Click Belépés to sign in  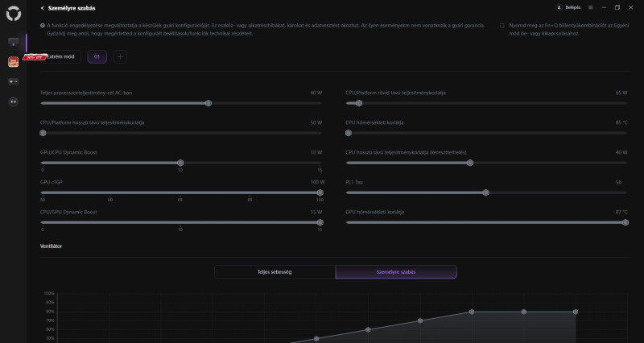click(573, 7)
